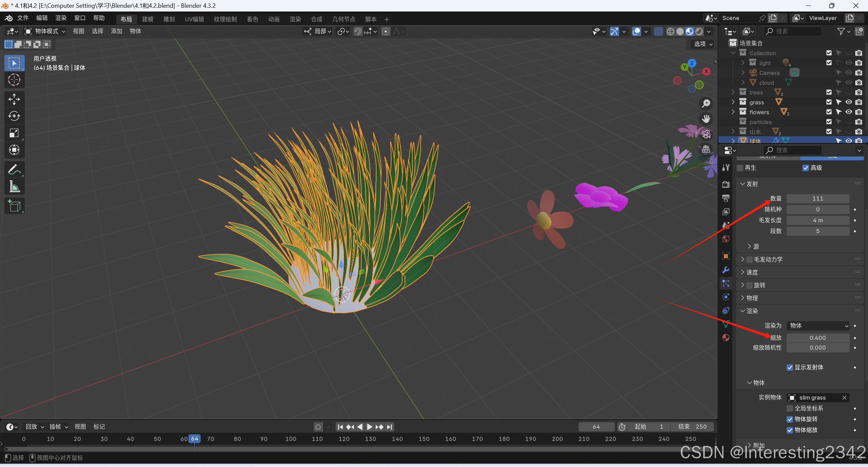Viewport: 868px width, 467px height.
Task: Select the Rotate tool
Action: 14,116
